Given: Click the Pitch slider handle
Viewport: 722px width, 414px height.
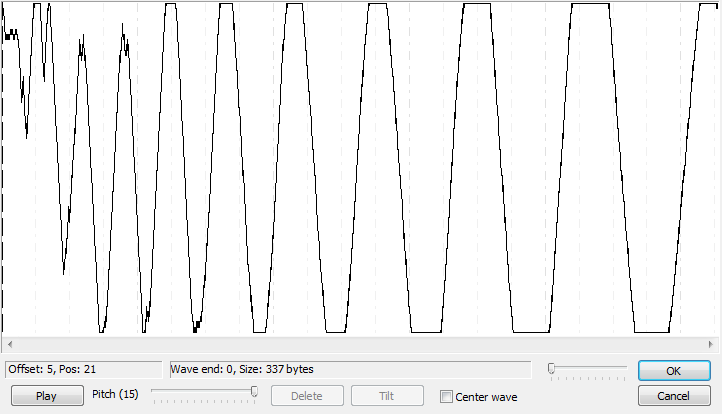Looking at the screenshot, I should [x=254, y=392].
